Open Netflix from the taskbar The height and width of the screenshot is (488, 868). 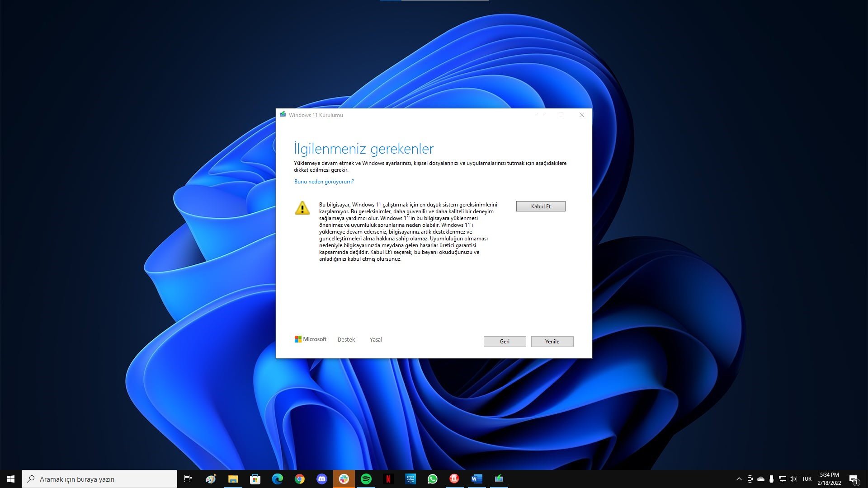[389, 479]
